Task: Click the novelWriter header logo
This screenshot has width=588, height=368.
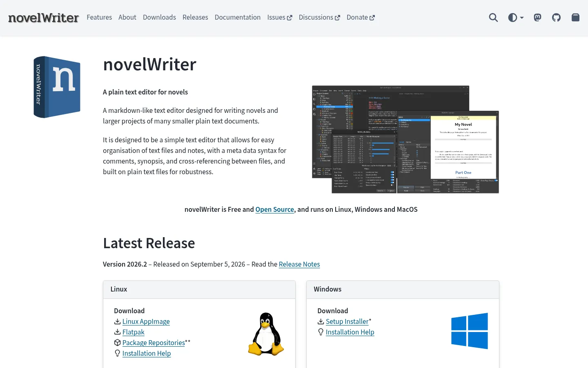Action: [x=43, y=18]
